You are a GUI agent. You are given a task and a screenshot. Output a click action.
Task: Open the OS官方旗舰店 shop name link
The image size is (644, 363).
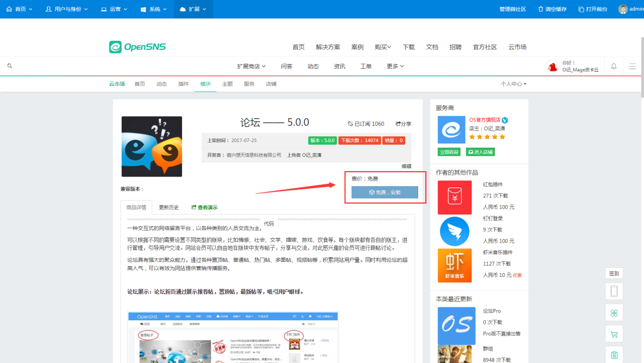point(484,120)
